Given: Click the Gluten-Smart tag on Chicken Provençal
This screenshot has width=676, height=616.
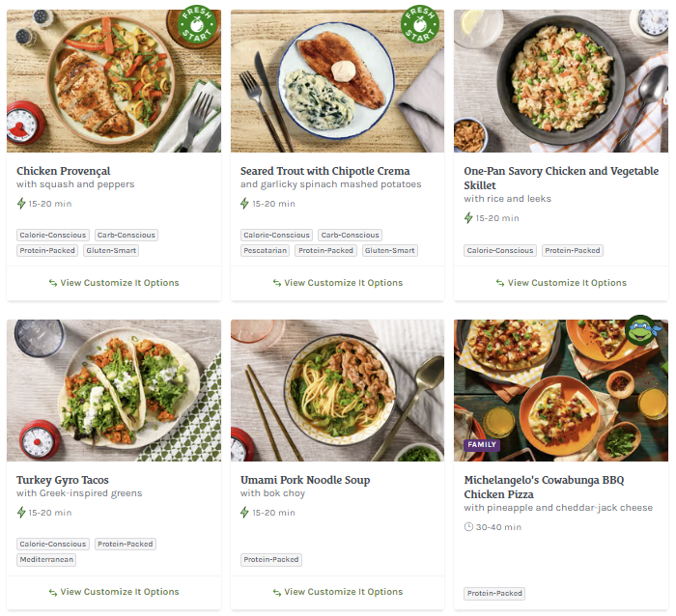Looking at the screenshot, I should [111, 250].
